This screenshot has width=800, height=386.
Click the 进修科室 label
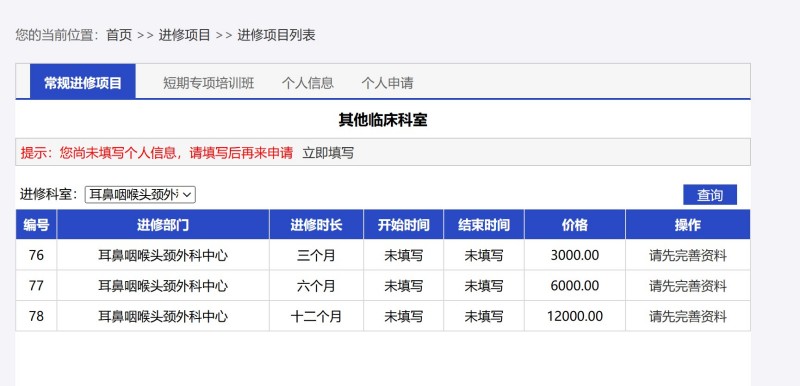(49, 195)
